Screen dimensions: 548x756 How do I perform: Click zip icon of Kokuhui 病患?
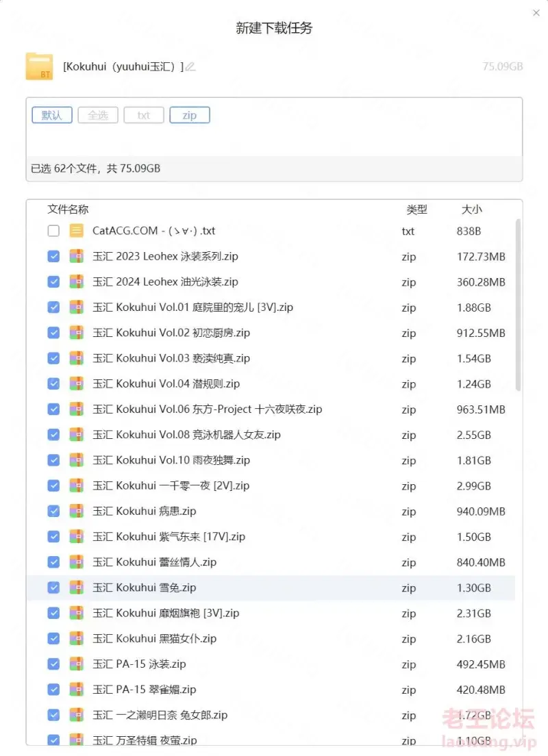(x=76, y=511)
